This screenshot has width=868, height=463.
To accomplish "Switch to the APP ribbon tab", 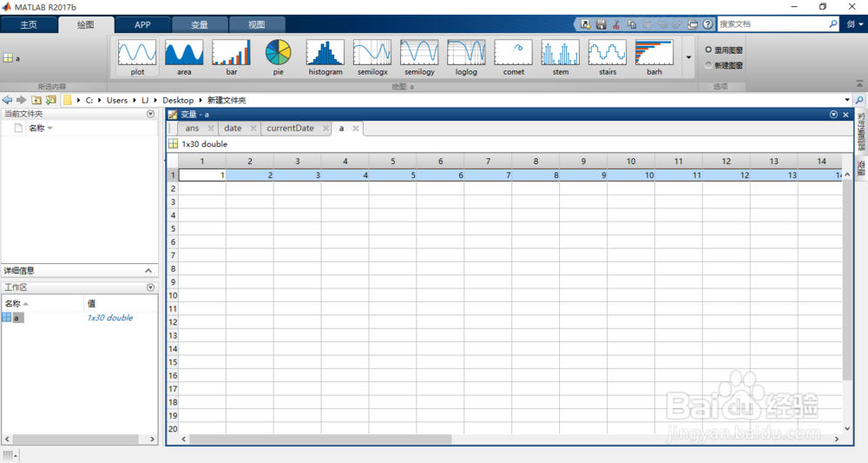I will (142, 25).
